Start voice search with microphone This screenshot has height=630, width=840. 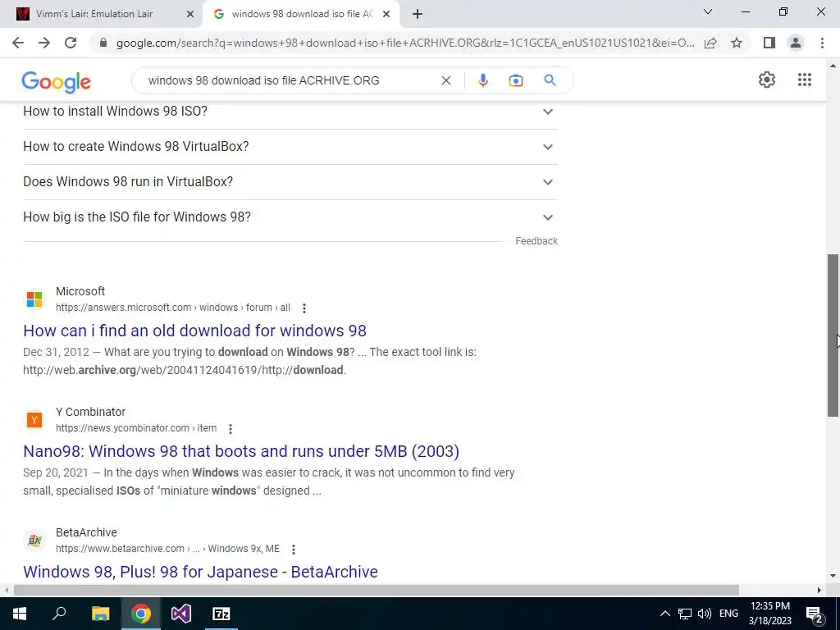click(x=482, y=80)
